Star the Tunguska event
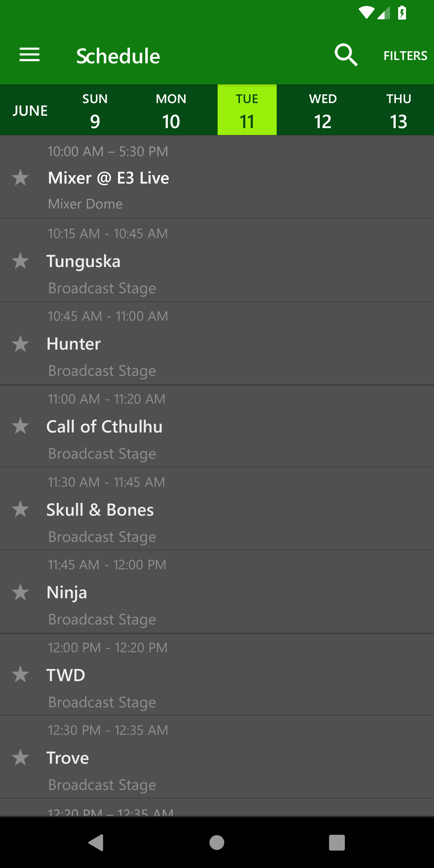Viewport: 434px width, 868px height. 20,261
